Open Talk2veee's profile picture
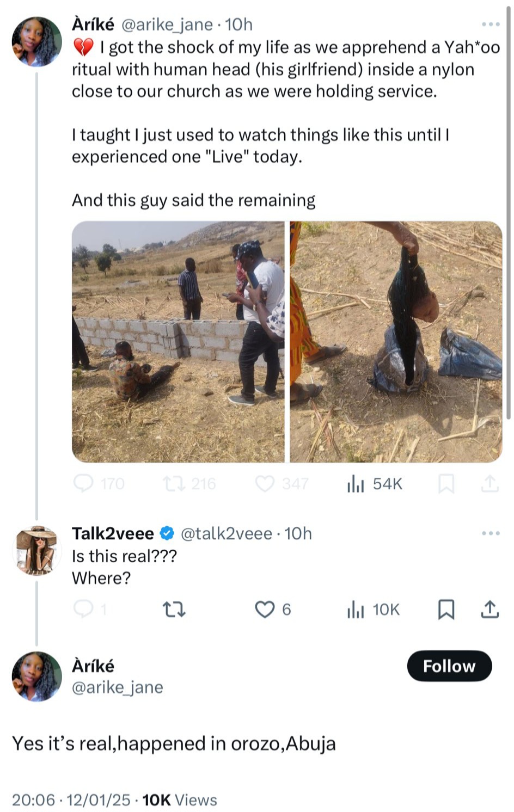 click(x=36, y=550)
